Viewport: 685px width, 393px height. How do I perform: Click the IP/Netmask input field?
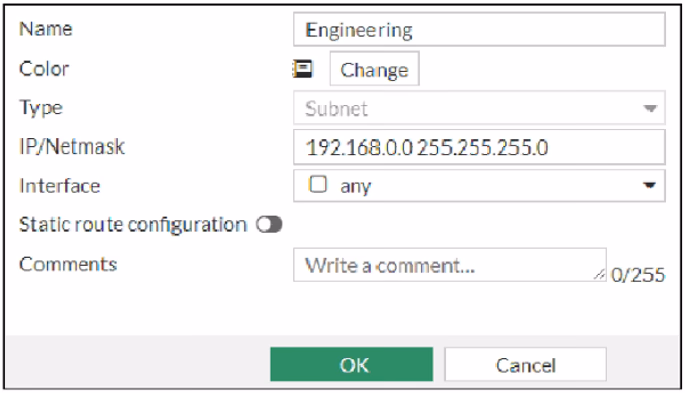tap(479, 147)
